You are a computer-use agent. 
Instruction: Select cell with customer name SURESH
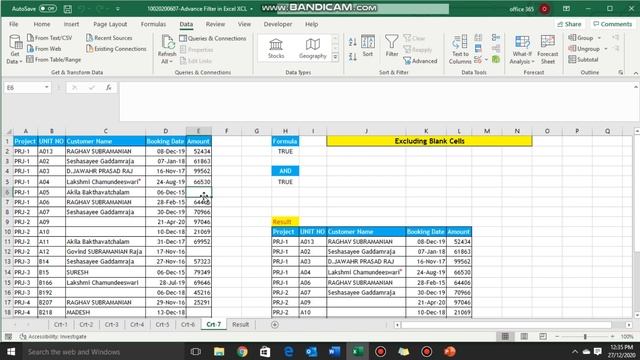(x=105, y=272)
